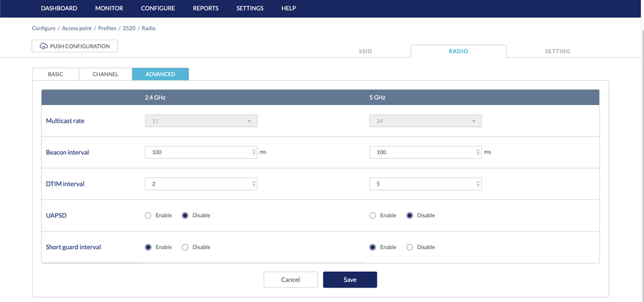Expand the 5 GHz multicast rate dropdown

click(425, 121)
